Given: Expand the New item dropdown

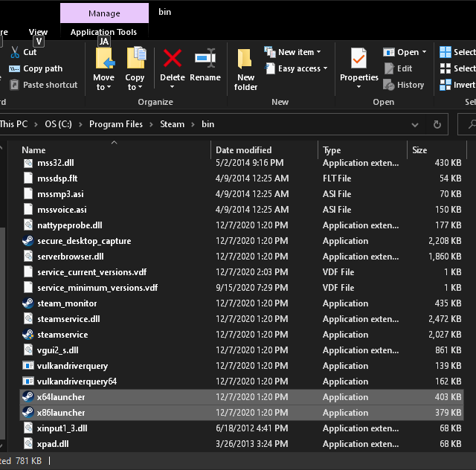Looking at the screenshot, I should [318, 52].
